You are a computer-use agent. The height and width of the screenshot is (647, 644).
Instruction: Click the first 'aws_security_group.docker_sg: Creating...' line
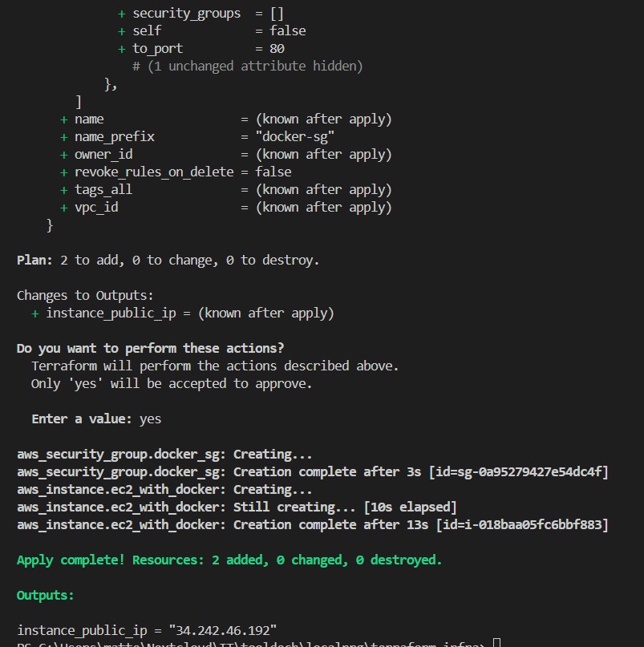164,454
